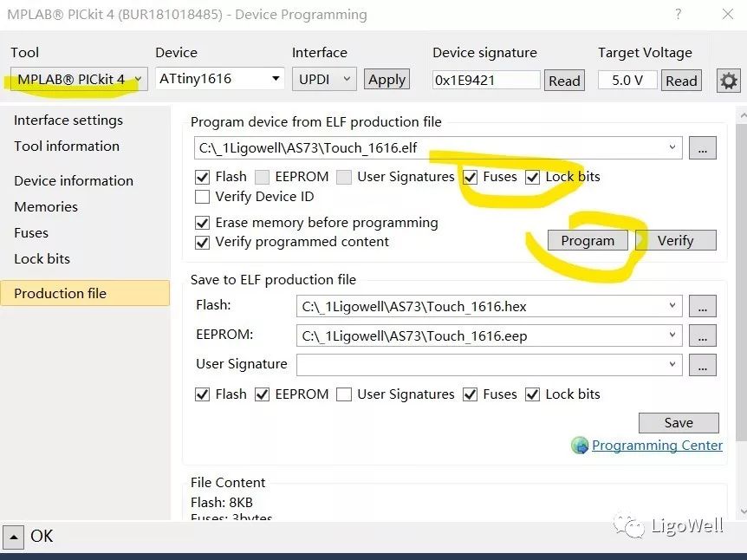Expand the EEPROM eep file path dropdown
Viewport: 747px width, 560px height.
coord(672,335)
